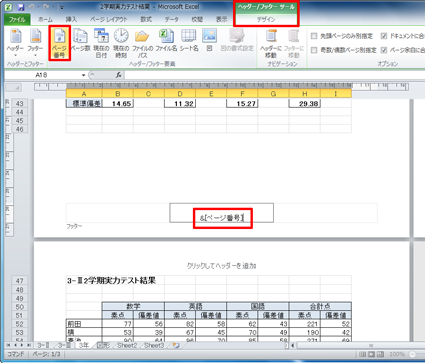The image size is (425, 363).
Task: Select cell with value 29.38
Action: pos(305,103)
